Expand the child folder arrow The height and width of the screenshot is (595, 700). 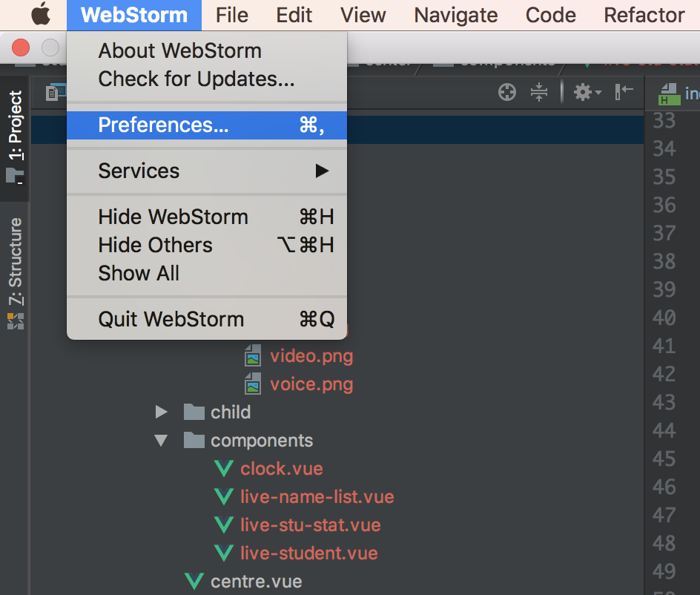point(161,412)
